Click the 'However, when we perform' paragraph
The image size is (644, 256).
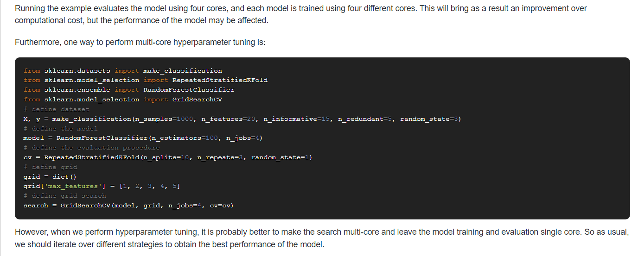(322, 238)
